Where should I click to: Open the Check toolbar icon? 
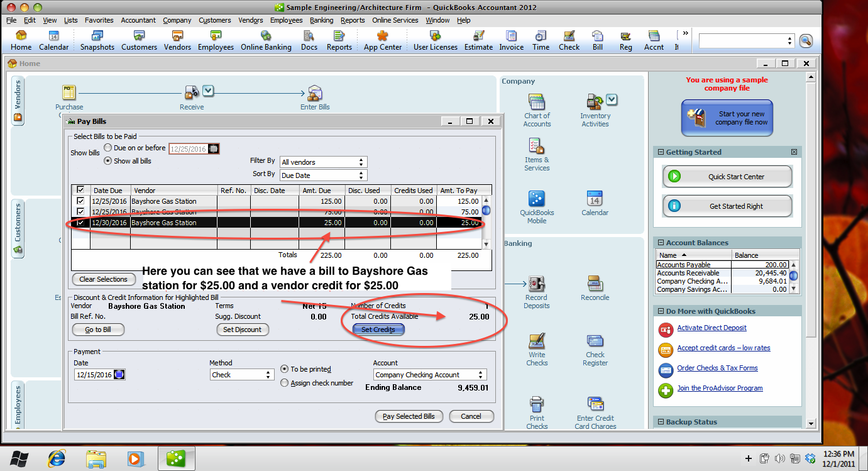point(569,41)
